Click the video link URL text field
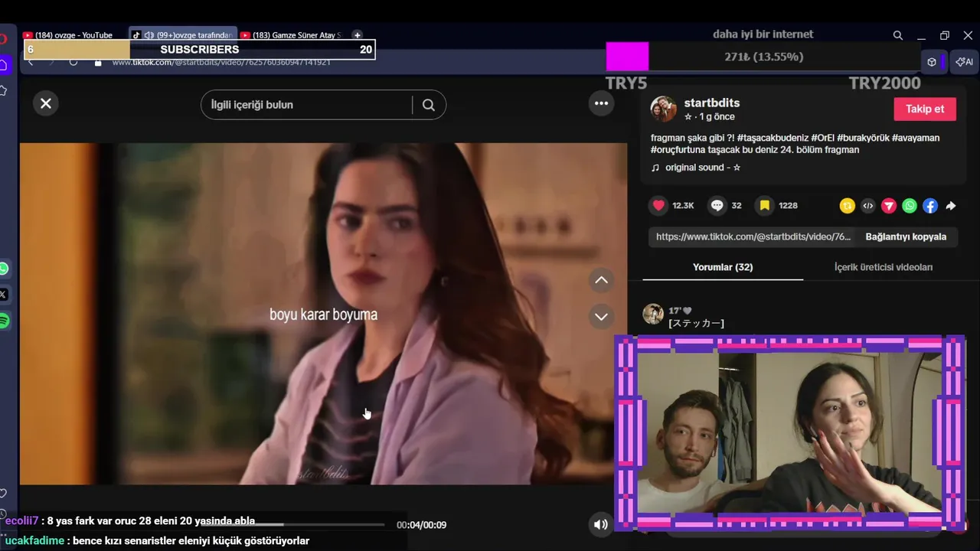The width and height of the screenshot is (980, 551). [753, 236]
